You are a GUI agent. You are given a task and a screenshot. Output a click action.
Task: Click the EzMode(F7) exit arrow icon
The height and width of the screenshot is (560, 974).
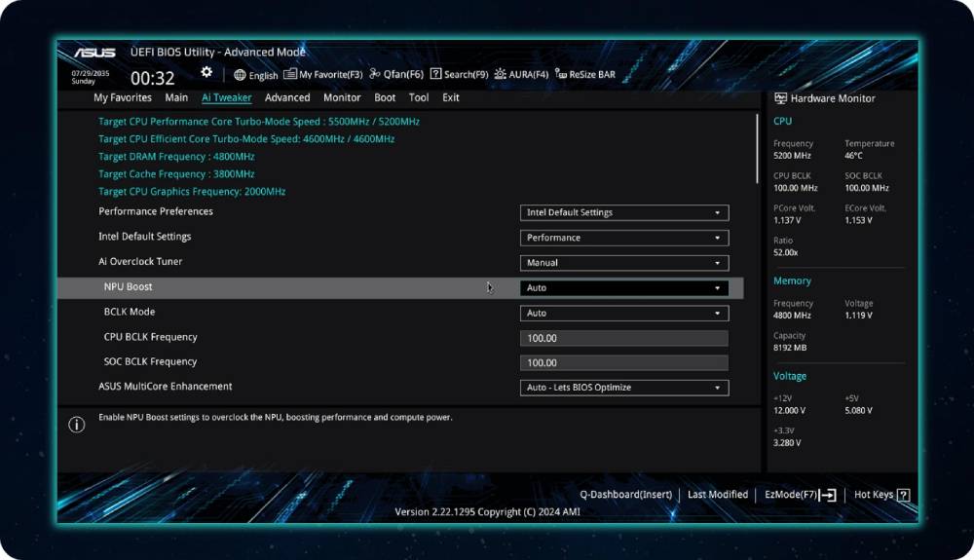(x=827, y=495)
